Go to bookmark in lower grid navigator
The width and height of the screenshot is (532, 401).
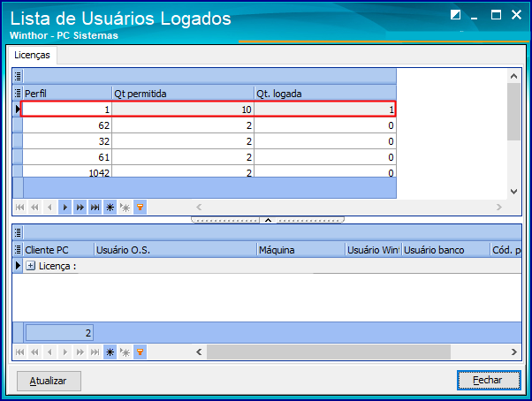[125, 352]
